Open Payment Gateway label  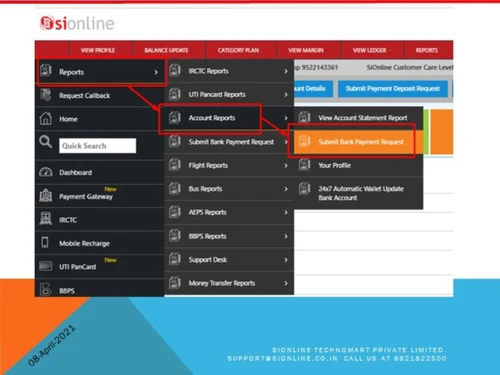[86, 197]
